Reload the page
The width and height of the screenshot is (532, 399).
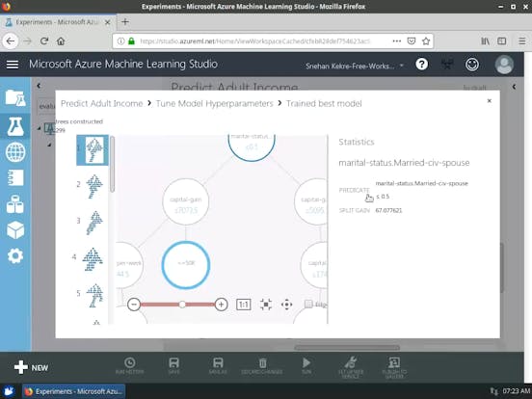(x=44, y=41)
